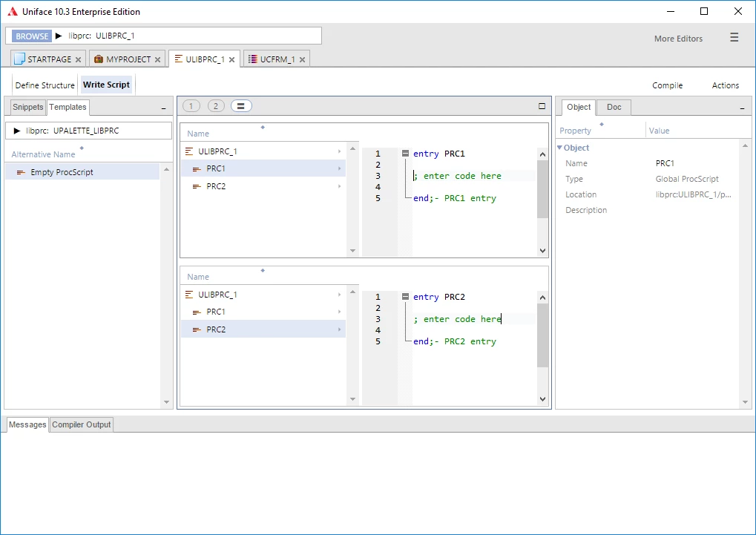Click the lower ULIBPRC_1 library icon

pyautogui.click(x=189, y=295)
